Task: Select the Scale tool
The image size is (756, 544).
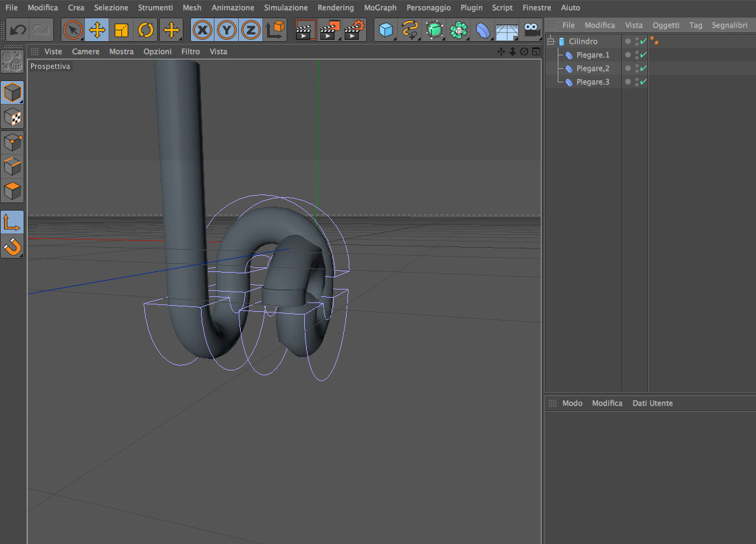Action: [121, 30]
